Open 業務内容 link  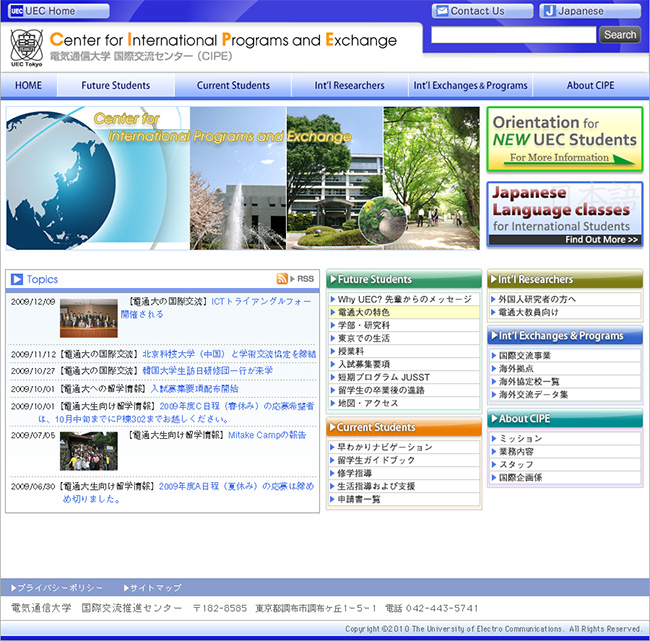pyautogui.click(x=565, y=452)
